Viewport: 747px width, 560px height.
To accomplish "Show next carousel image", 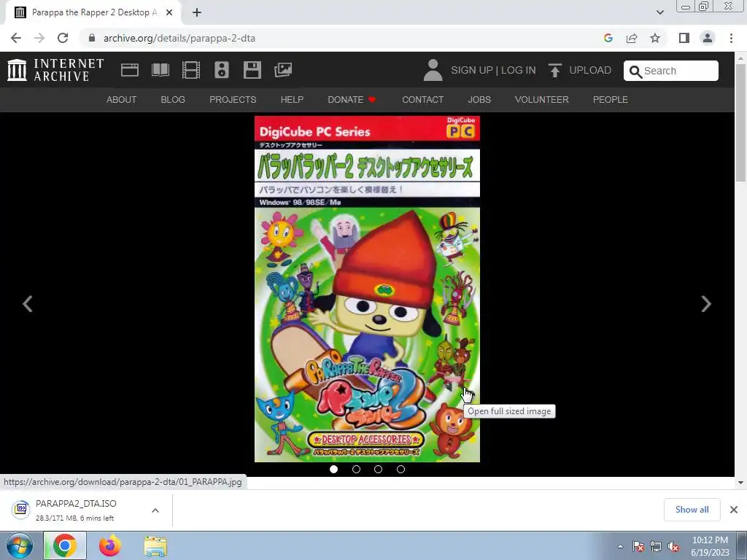I will point(706,304).
